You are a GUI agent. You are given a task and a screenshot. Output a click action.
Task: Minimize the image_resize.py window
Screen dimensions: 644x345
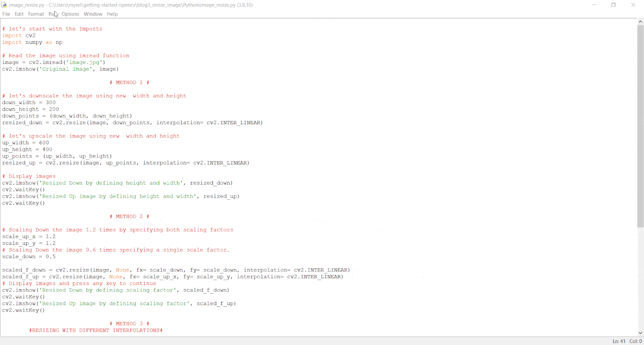coord(594,5)
